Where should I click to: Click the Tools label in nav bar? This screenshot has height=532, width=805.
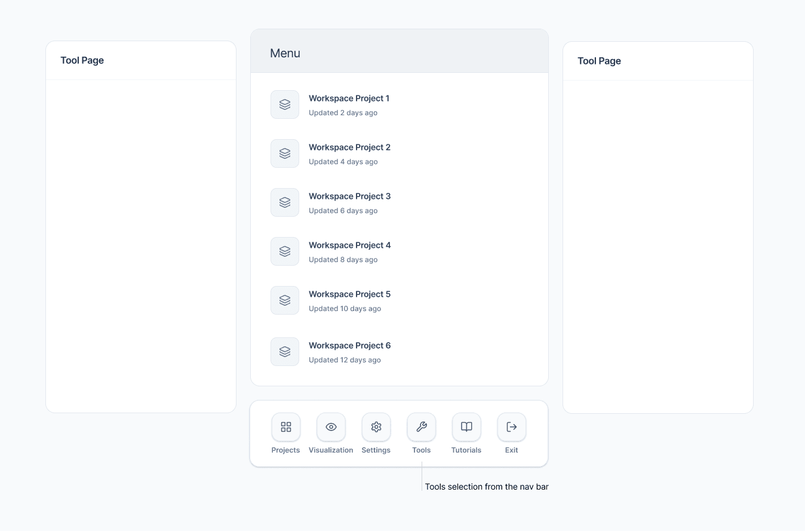coord(422,450)
